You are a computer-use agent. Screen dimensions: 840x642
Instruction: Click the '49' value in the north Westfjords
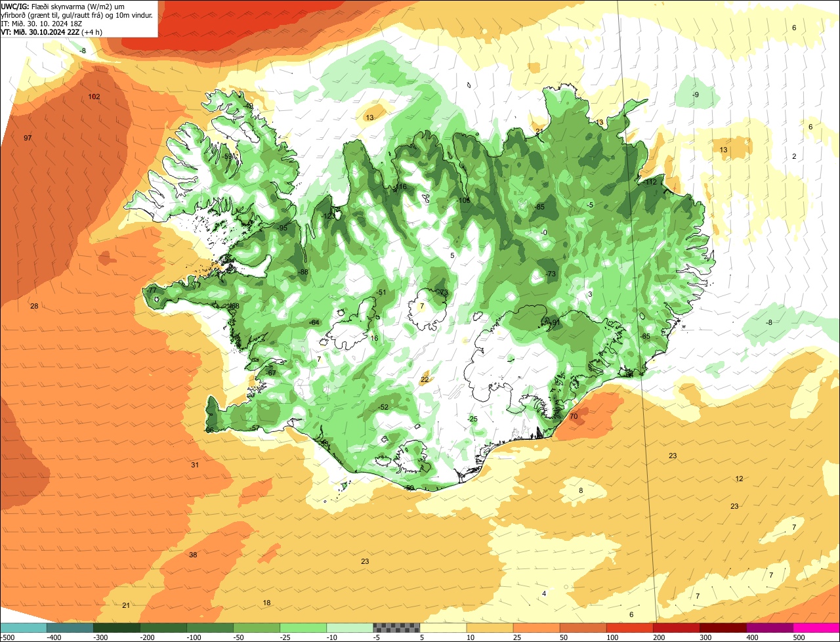[249, 106]
